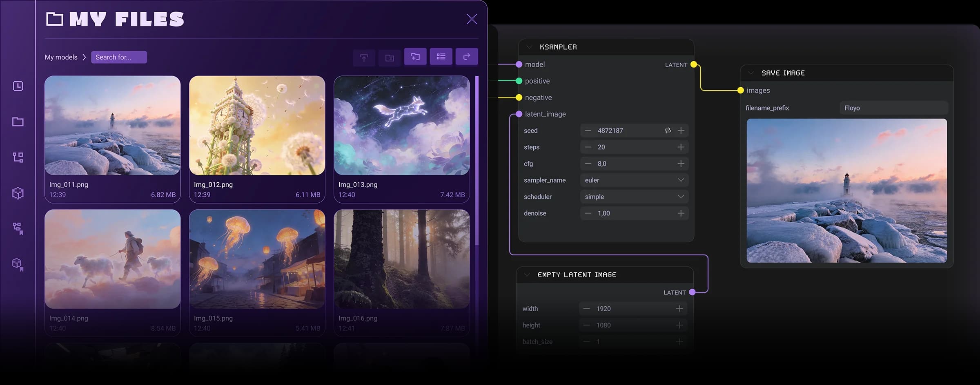The height and width of the screenshot is (385, 980).
Task: Switch to list view in My Files
Action: coord(441,57)
